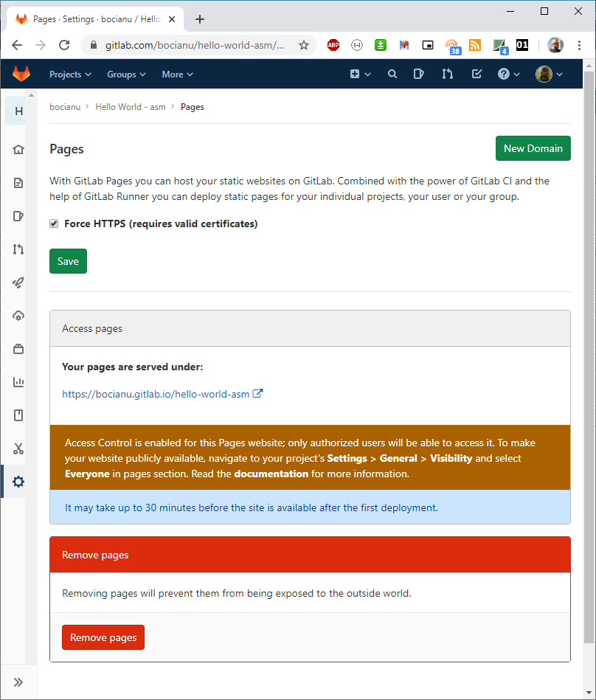
Task: Click the GitLab fox logo
Action: pos(21,74)
